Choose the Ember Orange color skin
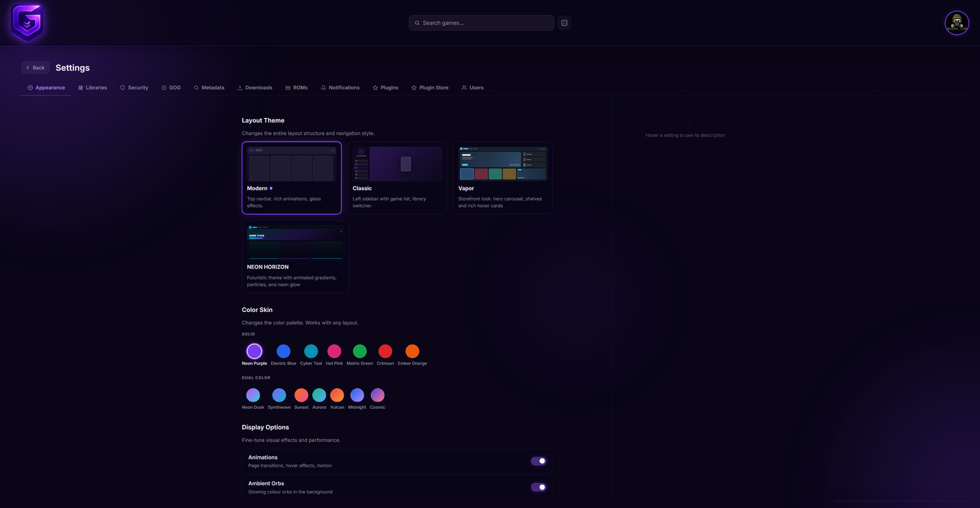Viewport: 980px width, 508px height. tap(412, 351)
